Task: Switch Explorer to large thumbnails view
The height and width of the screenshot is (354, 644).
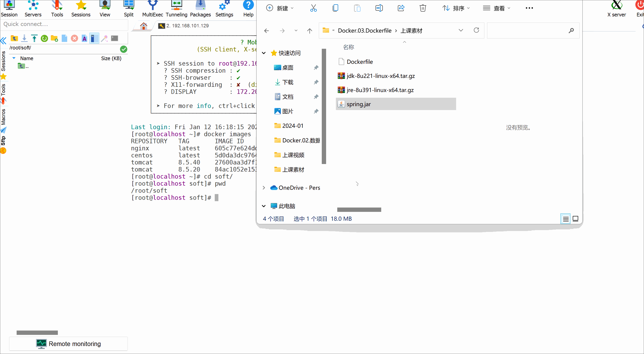Action: tap(575, 219)
